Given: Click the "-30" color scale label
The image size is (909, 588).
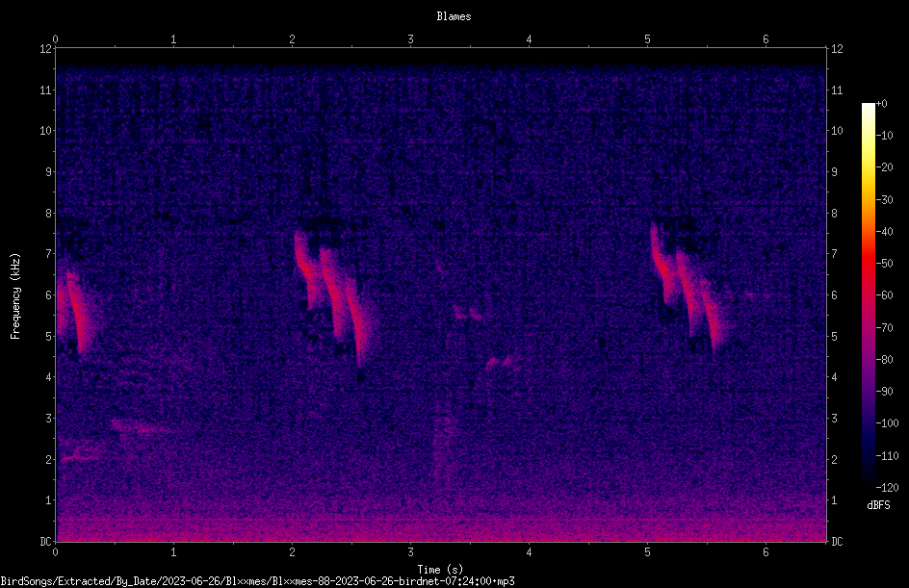Looking at the screenshot, I should (884, 200).
